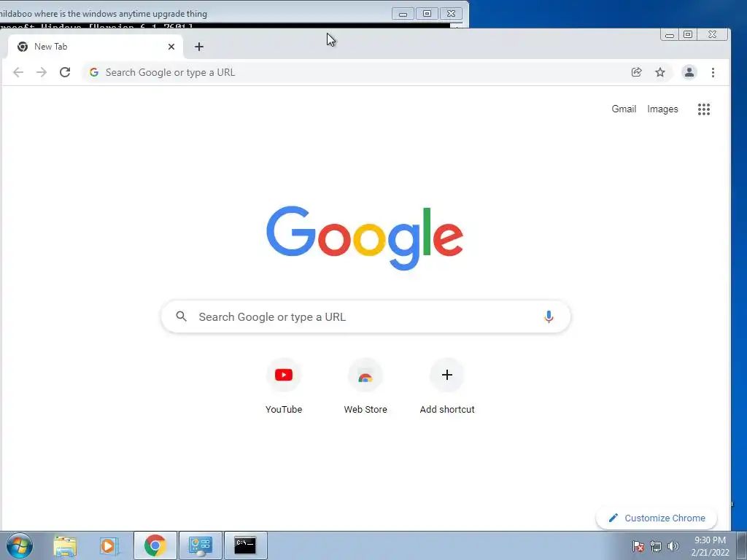Share this page via the share icon
Screen dimensions: 747x560
636,72
